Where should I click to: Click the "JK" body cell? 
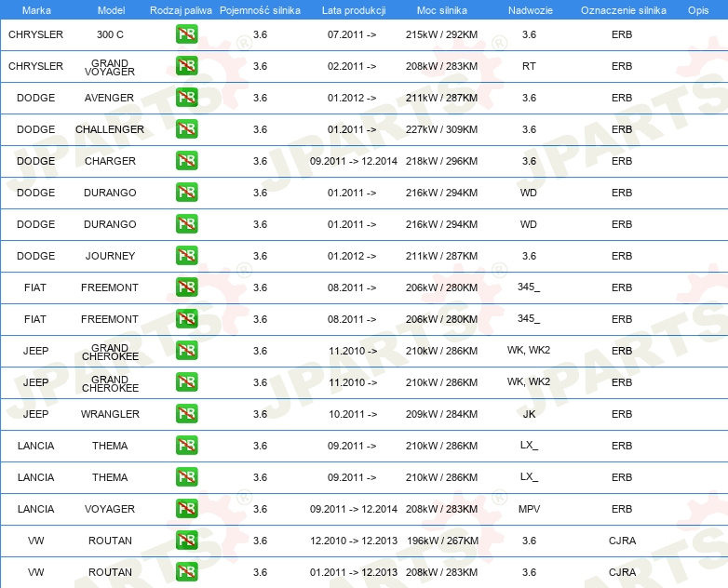point(529,414)
